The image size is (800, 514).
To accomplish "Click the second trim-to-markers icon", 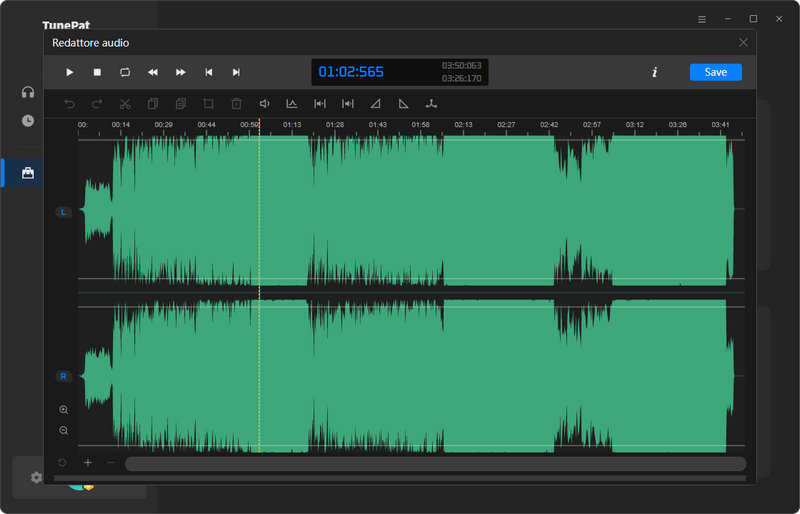I will (x=348, y=104).
